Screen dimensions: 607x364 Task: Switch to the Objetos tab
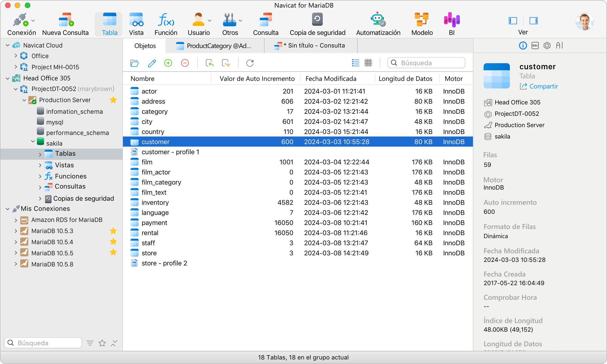pos(145,46)
